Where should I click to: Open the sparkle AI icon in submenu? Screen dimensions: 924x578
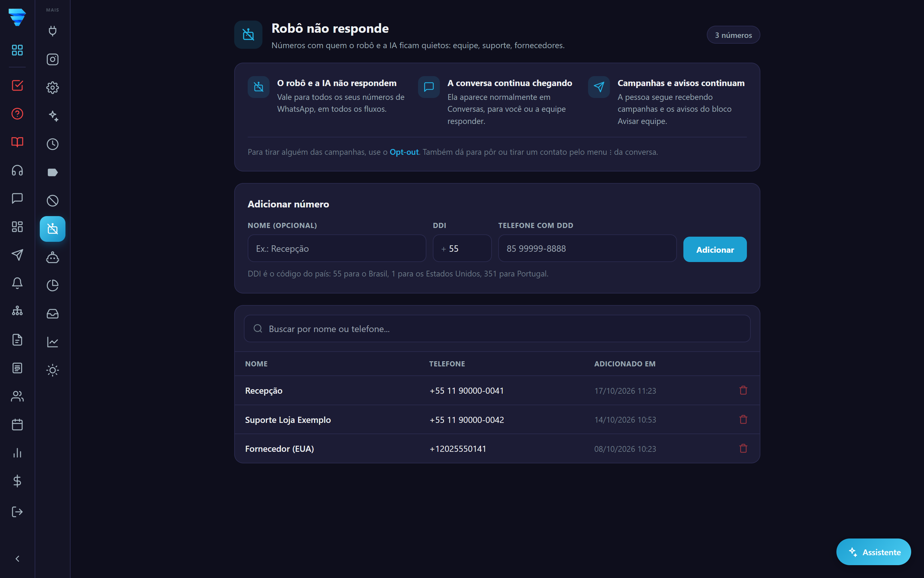pyautogui.click(x=53, y=116)
